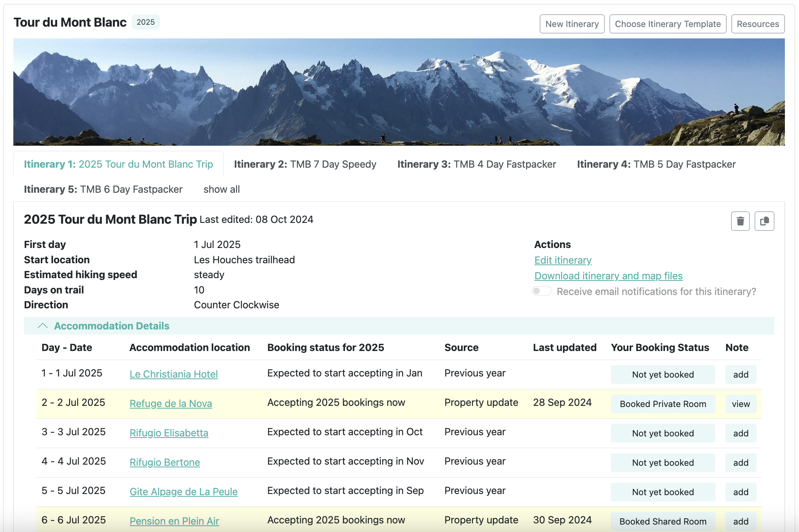Open Le Christiania Hotel link

174,374
